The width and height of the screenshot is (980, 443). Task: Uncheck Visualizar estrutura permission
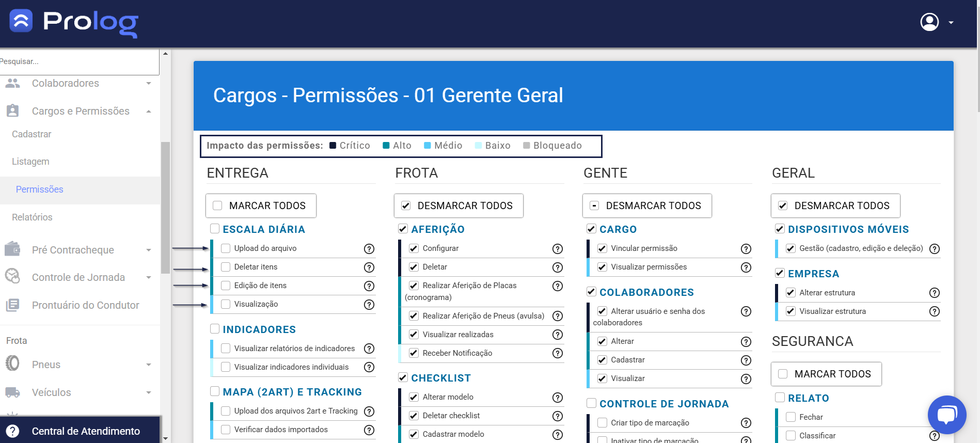791,311
